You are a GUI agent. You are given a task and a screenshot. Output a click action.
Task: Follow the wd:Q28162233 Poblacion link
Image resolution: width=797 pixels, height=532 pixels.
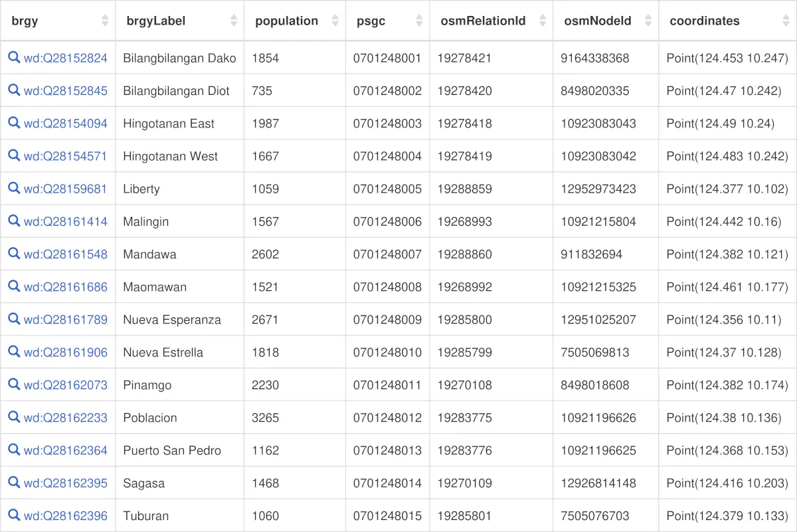(66, 418)
